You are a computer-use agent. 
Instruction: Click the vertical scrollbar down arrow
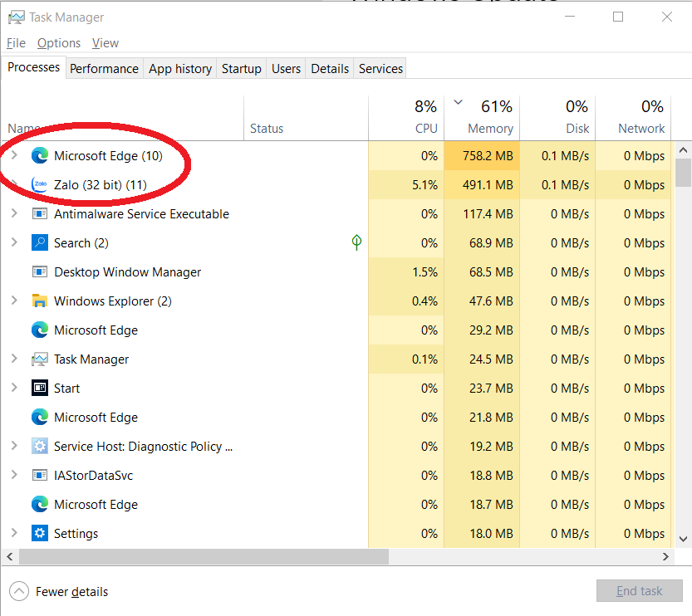pos(683,539)
